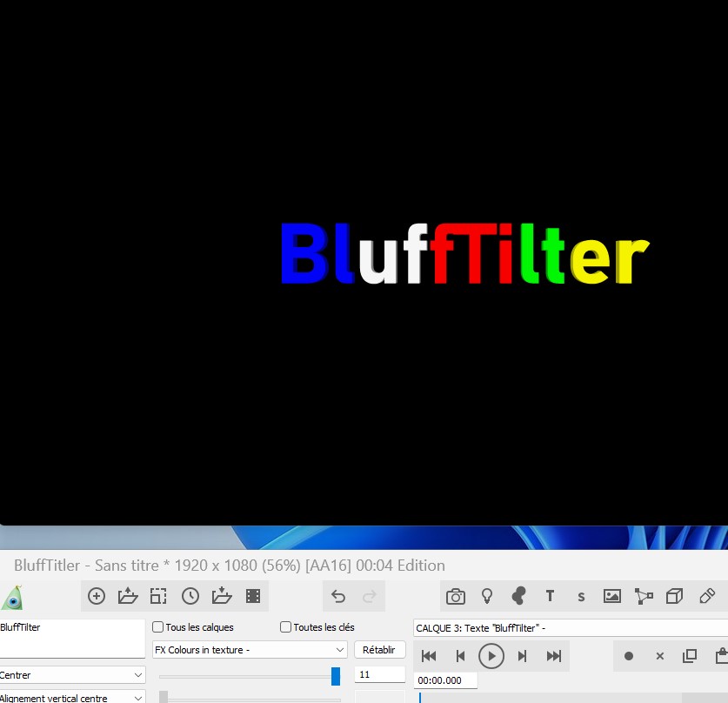728x703 pixels.
Task: Click the blue FX Colours slider handle
Action: tap(336, 676)
